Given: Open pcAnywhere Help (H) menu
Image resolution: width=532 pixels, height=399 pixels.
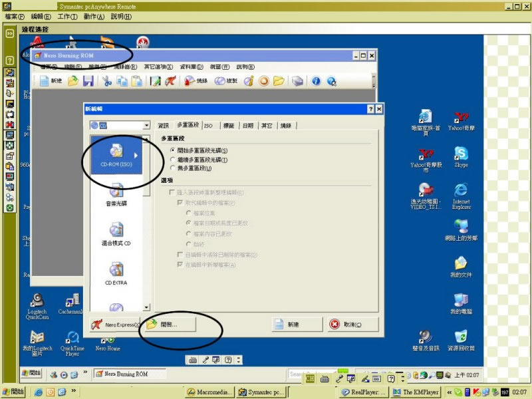Looking at the screenshot, I should pos(121,17).
